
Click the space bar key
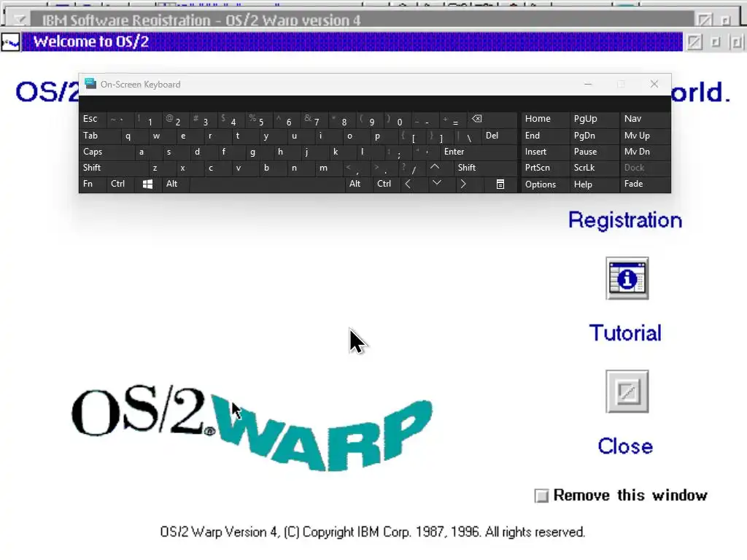(x=267, y=184)
